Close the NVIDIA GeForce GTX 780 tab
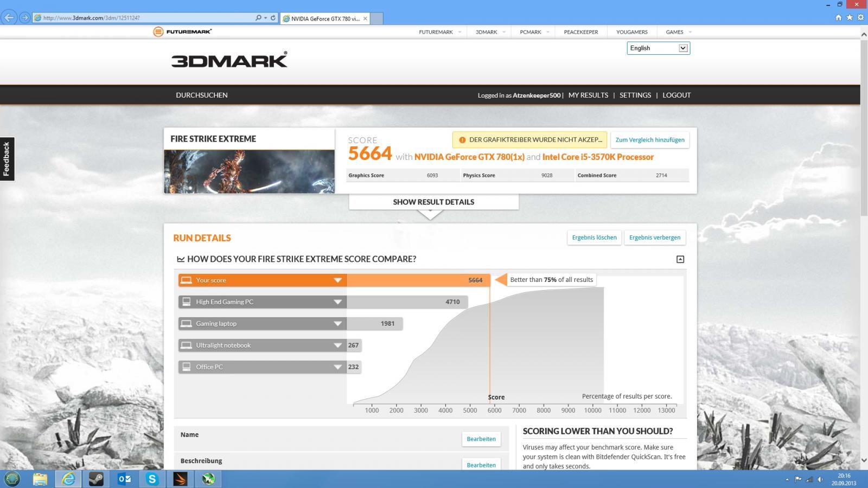Image resolution: width=868 pixels, height=488 pixels. [x=365, y=18]
